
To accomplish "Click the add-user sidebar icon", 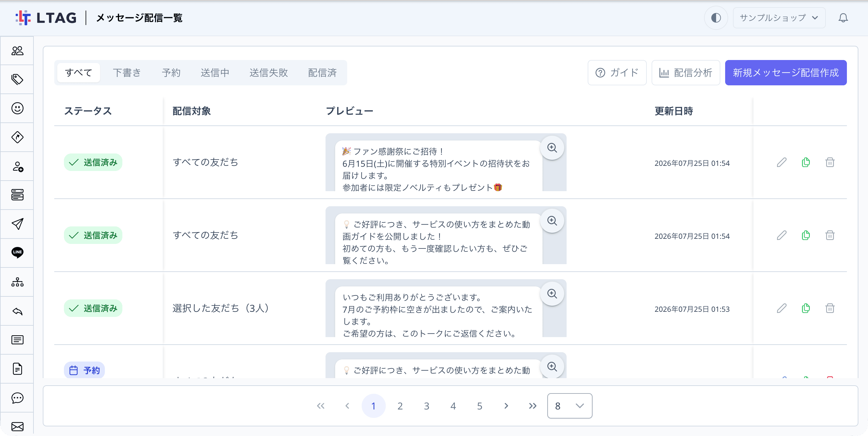I will 17,166.
